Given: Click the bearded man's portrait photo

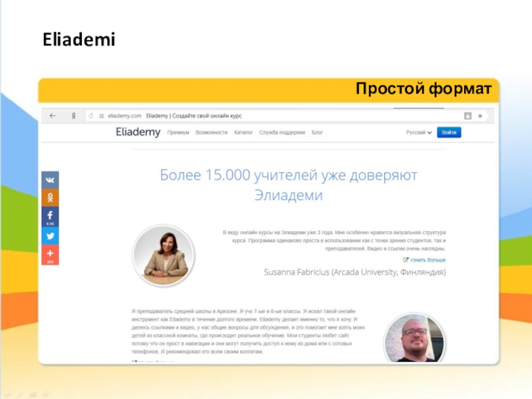Looking at the screenshot, I should (414, 338).
